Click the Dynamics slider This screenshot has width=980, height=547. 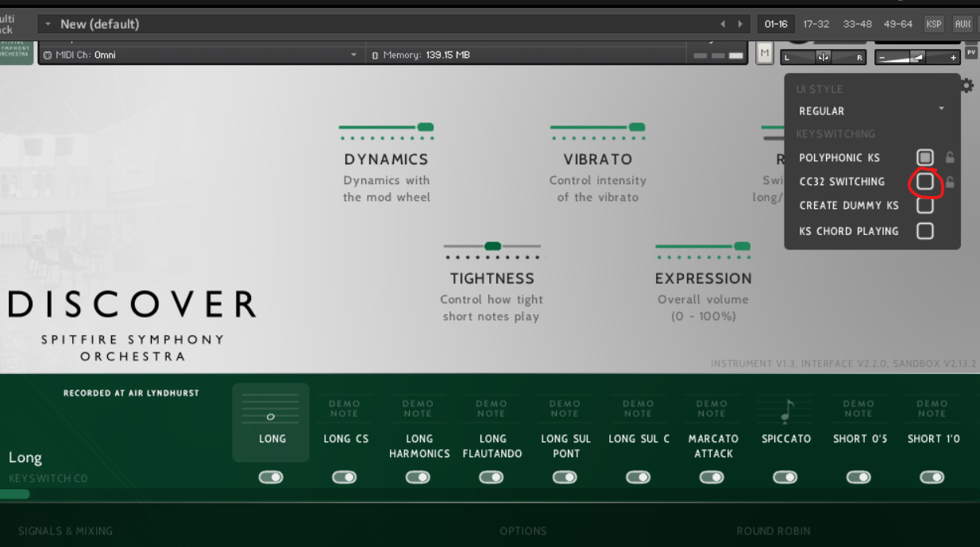[386, 127]
